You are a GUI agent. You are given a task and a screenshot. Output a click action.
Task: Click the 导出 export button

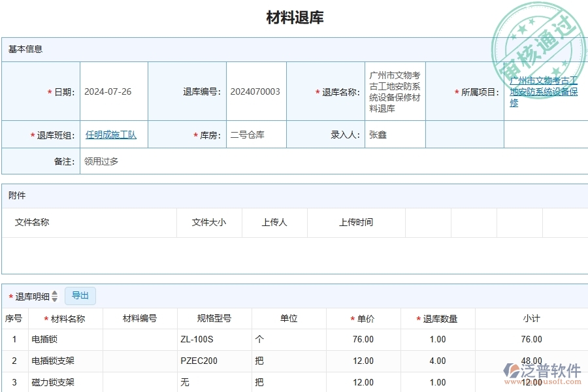80,295
